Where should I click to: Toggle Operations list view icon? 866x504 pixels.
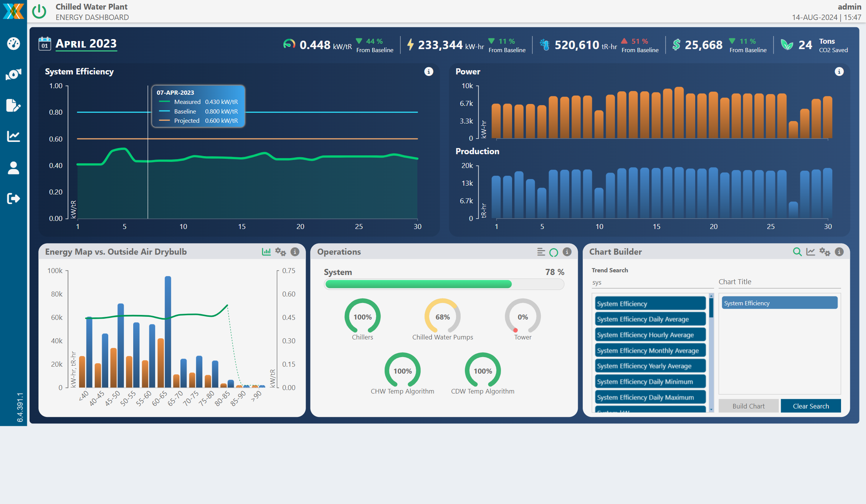pos(541,252)
